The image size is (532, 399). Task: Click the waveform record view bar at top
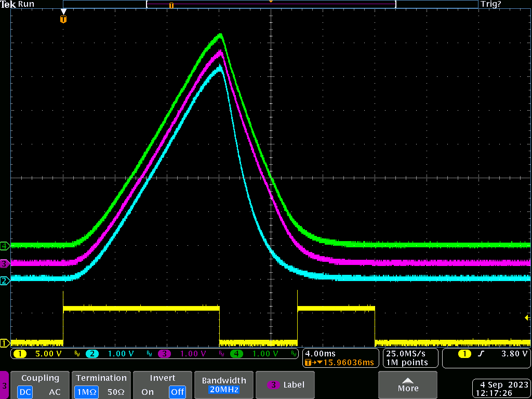point(270,5)
